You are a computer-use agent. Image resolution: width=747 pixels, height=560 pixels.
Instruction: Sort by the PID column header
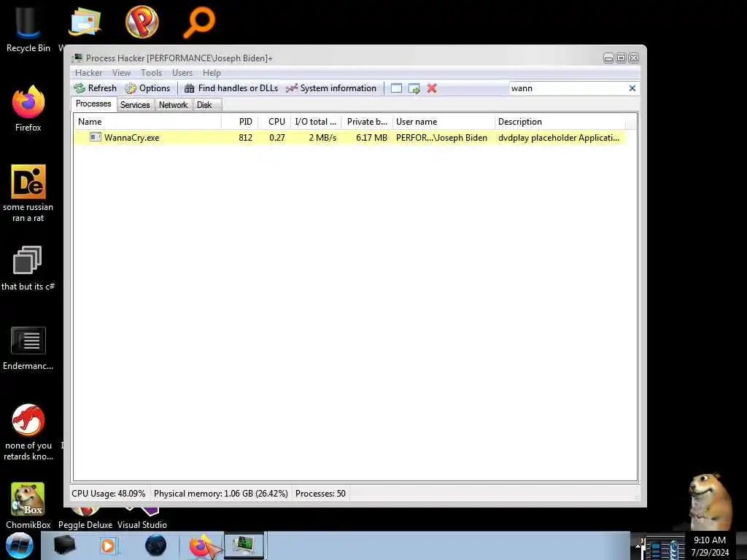239,122
